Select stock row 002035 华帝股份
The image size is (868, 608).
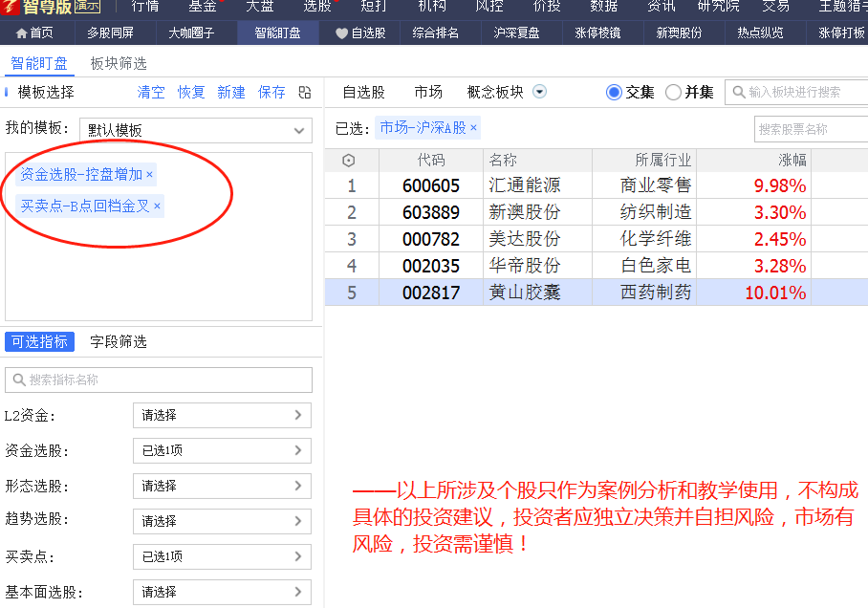tap(597, 266)
